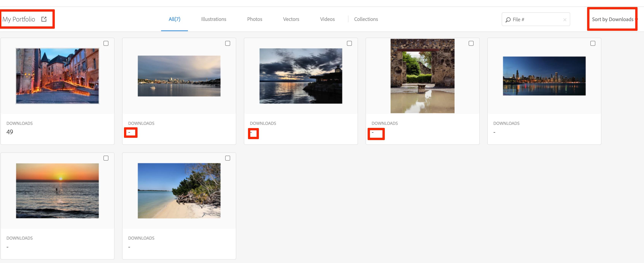Check the medieval street photo checkbox
The image size is (644, 263).
point(106,44)
